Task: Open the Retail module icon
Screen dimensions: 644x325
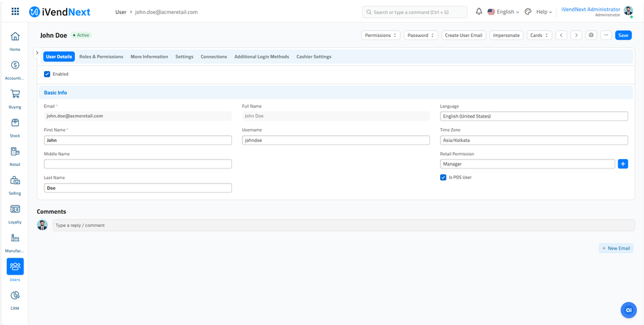Action: (15, 152)
